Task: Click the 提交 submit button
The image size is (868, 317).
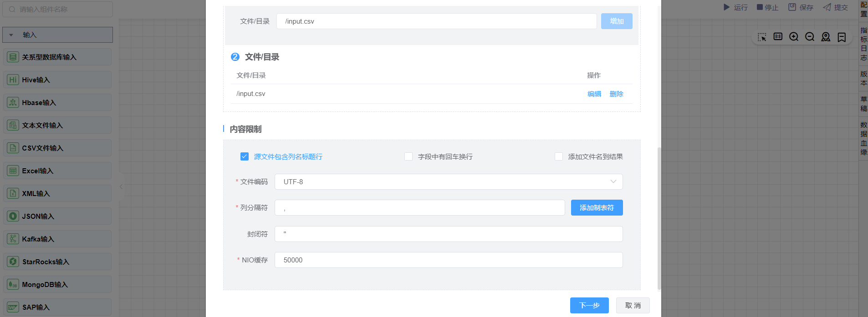Action: tap(836, 7)
